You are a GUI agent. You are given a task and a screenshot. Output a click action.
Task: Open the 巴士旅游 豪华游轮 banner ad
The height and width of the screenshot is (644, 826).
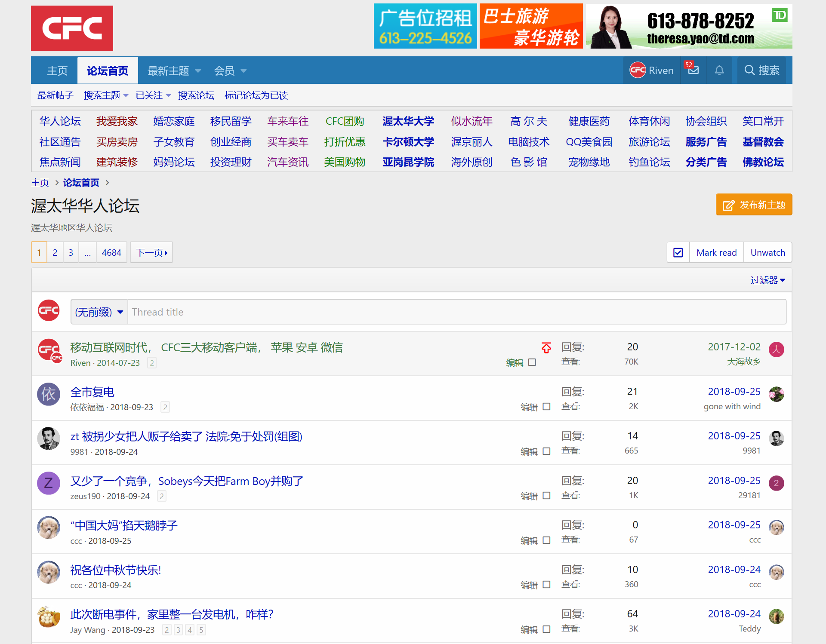(531, 27)
